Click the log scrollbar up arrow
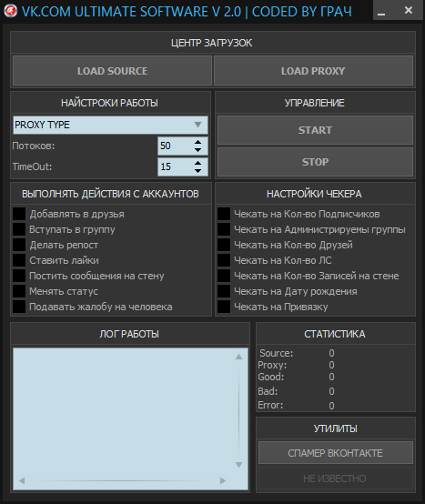This screenshot has height=504, width=425. point(238,357)
